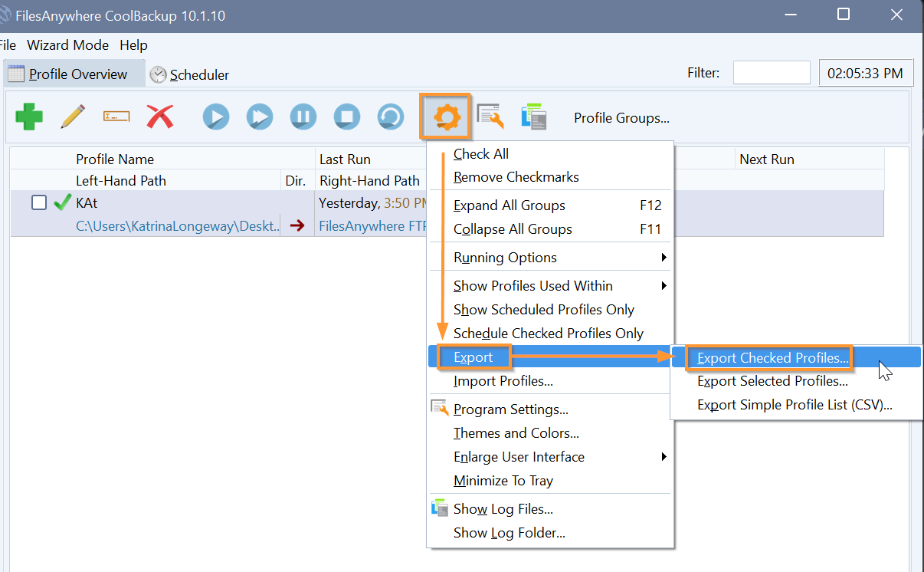Click the C:\Users\KatrinaLongeway left-hand path

[x=178, y=226]
